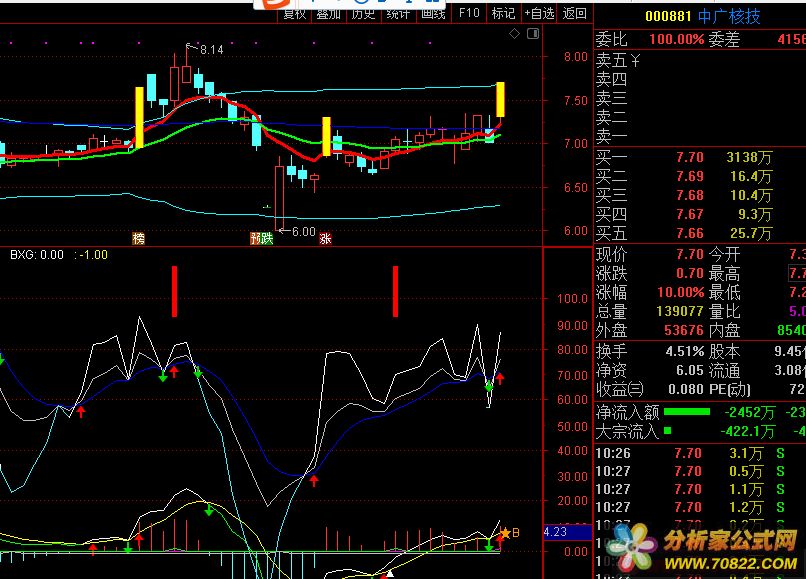Open the 复权 price adjustment option

click(x=294, y=13)
